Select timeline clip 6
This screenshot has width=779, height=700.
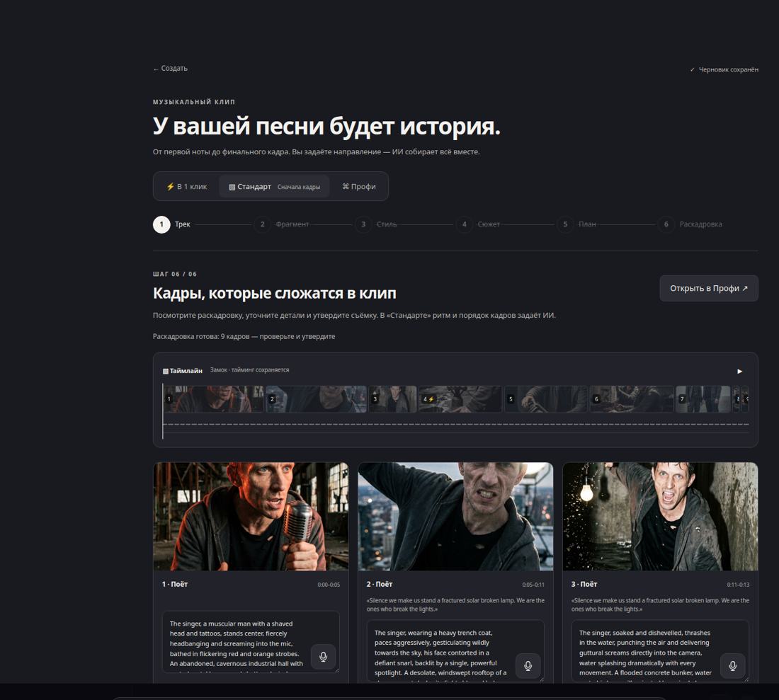[x=632, y=399]
